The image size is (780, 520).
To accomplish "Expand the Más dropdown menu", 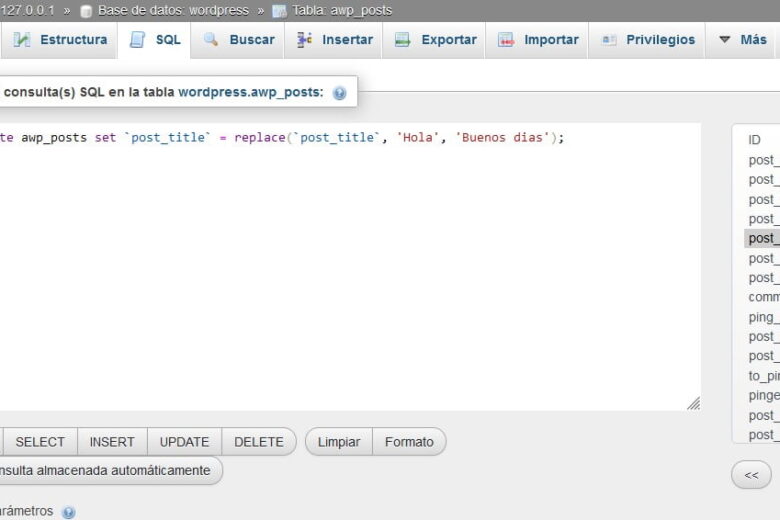I will (741, 40).
